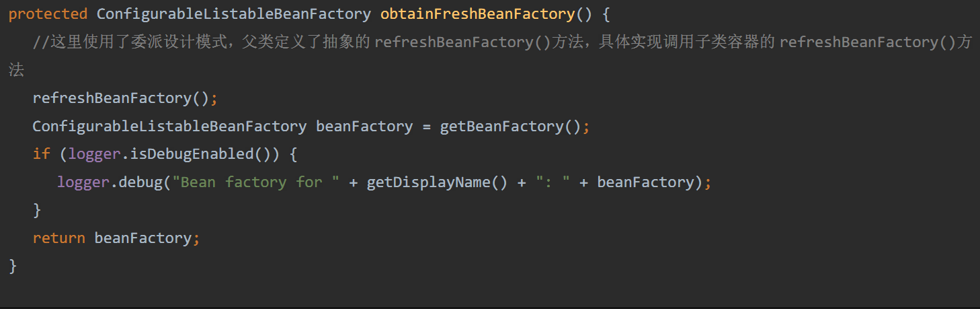Click the return keyword
The image size is (980, 309).
[58, 238]
